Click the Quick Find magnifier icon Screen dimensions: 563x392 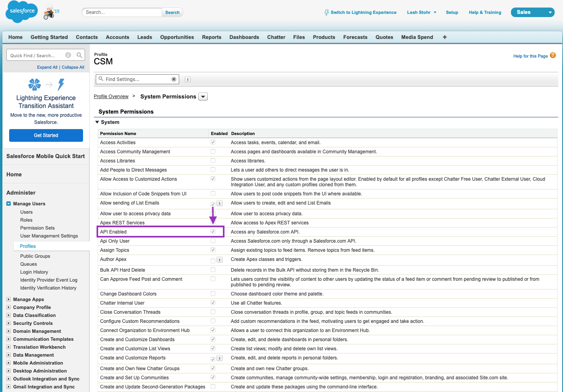pyautogui.click(x=79, y=55)
